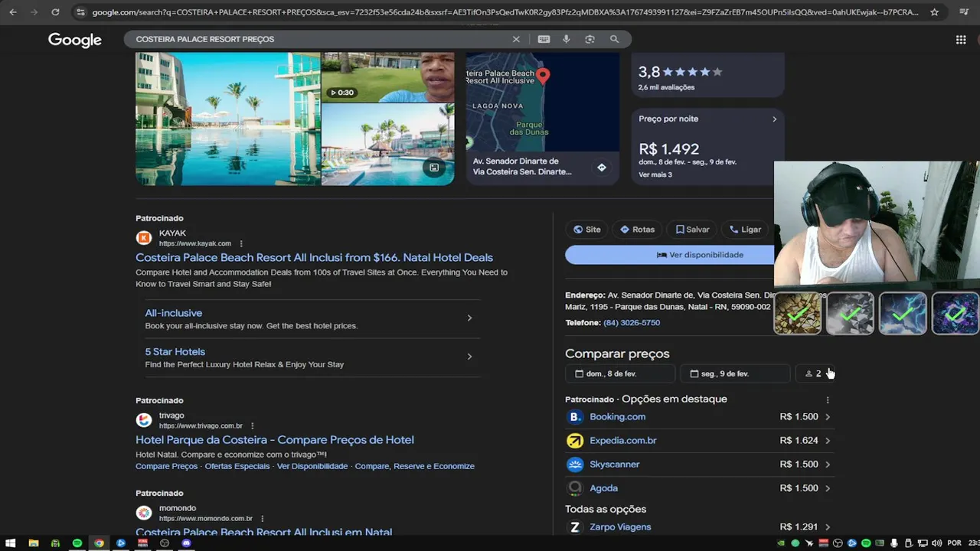The height and width of the screenshot is (551, 980).
Task: Switch to Chrome in the taskbar
Action: 99,543
